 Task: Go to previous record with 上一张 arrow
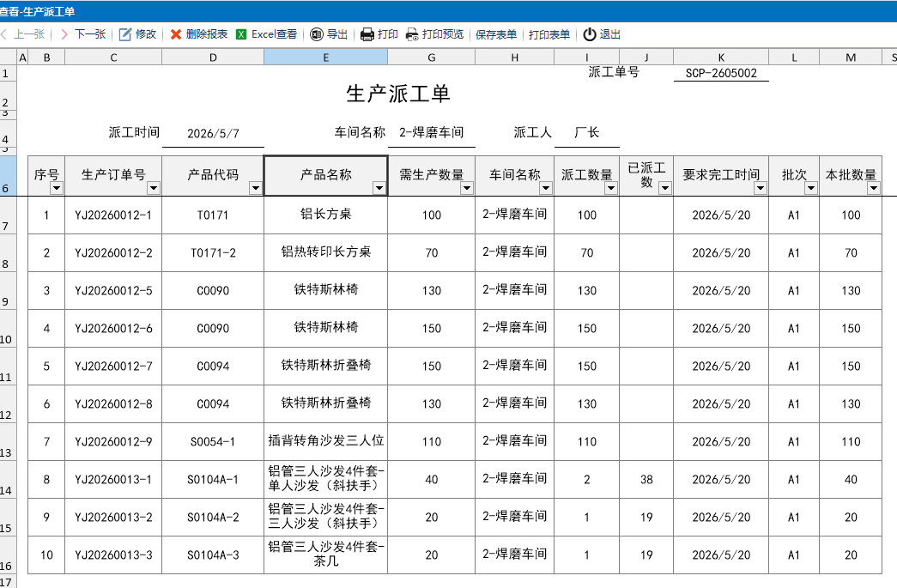coord(4,34)
